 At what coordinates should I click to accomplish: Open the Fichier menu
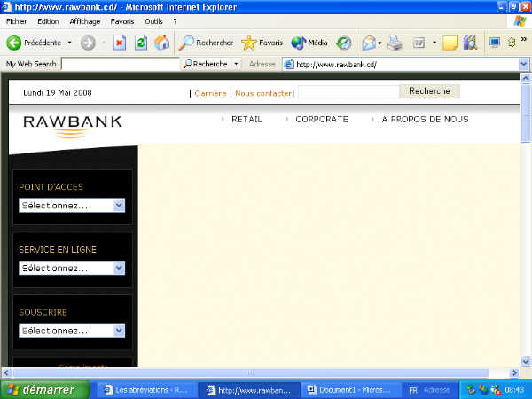(16, 21)
